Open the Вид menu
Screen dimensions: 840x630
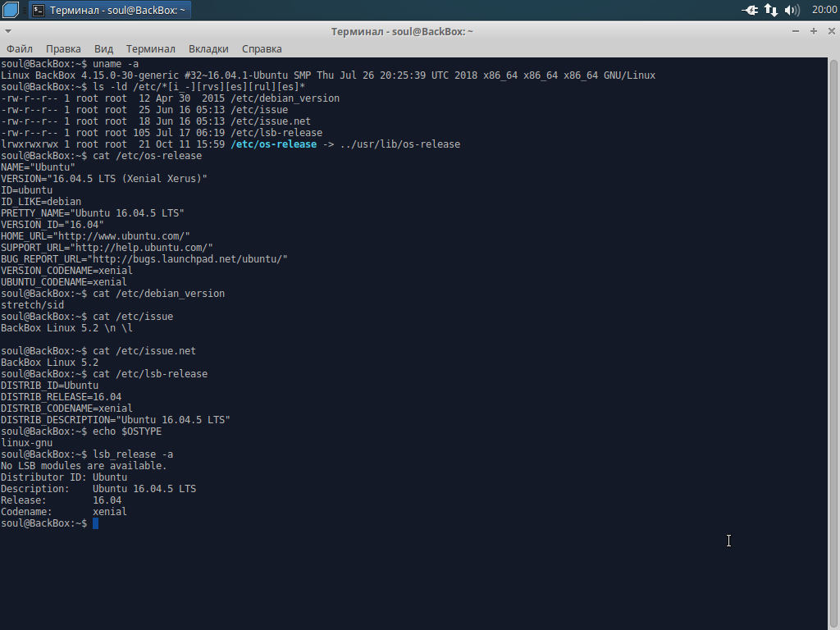(x=103, y=48)
